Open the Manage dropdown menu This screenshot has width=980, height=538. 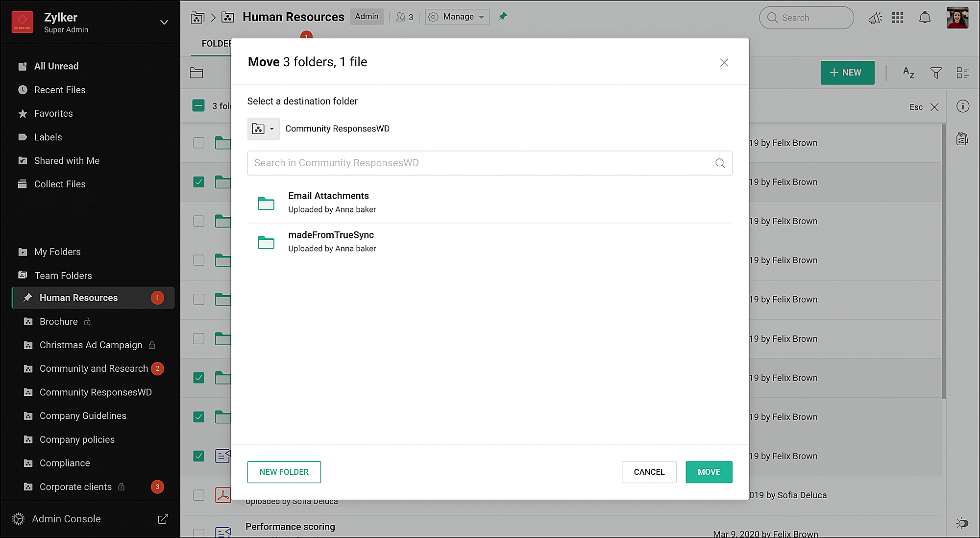457,17
